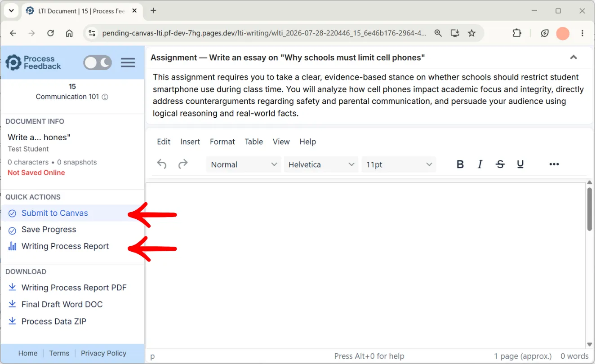The height and width of the screenshot is (364, 596).
Task: Download Writing Process Report PDF
Action: pyautogui.click(x=74, y=288)
